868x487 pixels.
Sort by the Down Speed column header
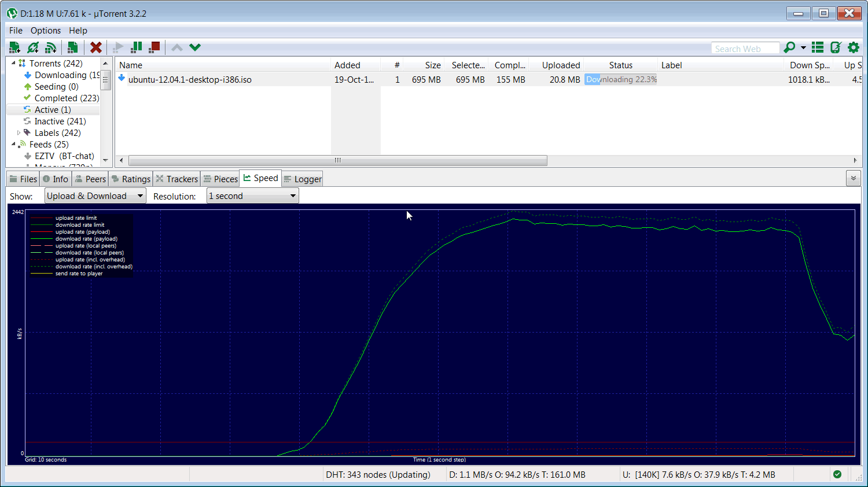tap(809, 65)
